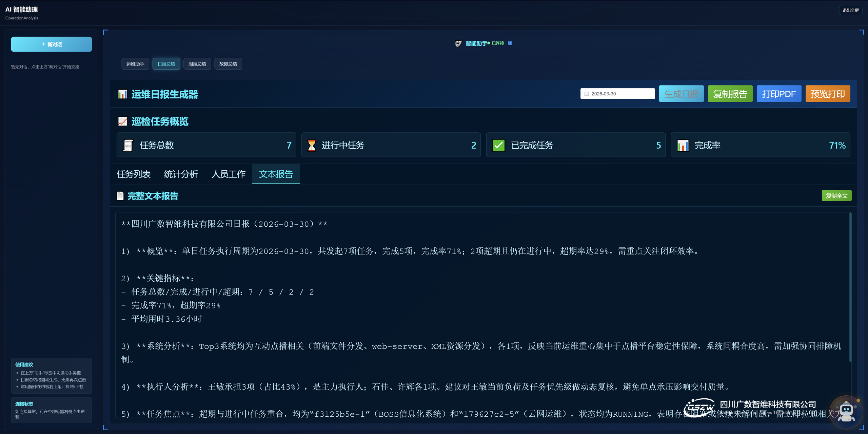Click the green checkmark icon for 已完成任务
868x434 pixels.
click(498, 145)
